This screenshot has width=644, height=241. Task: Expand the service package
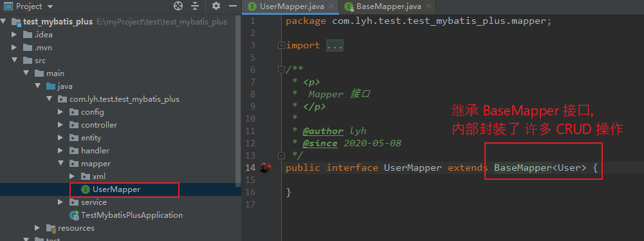(x=60, y=202)
